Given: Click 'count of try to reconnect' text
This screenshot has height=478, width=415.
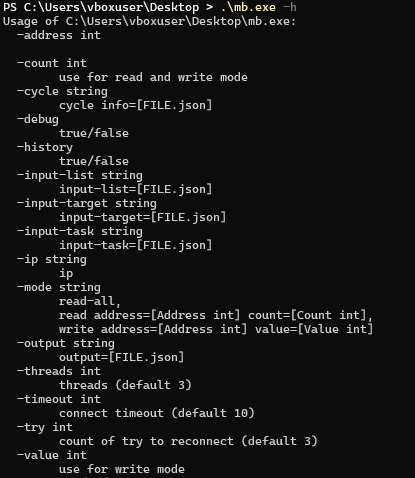Looking at the screenshot, I should [x=146, y=441].
